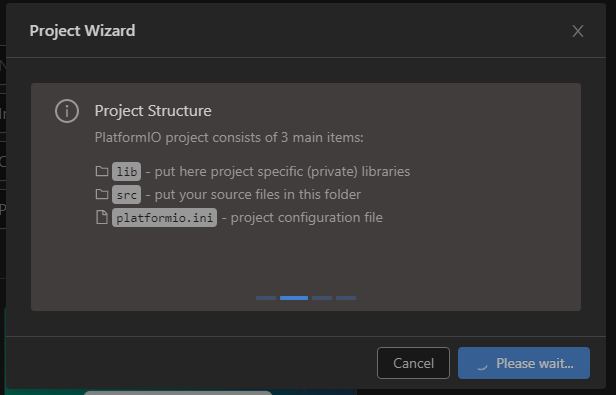Viewport: 616px width, 395px height.
Task: Select the platformio.ini code label
Action: (164, 217)
